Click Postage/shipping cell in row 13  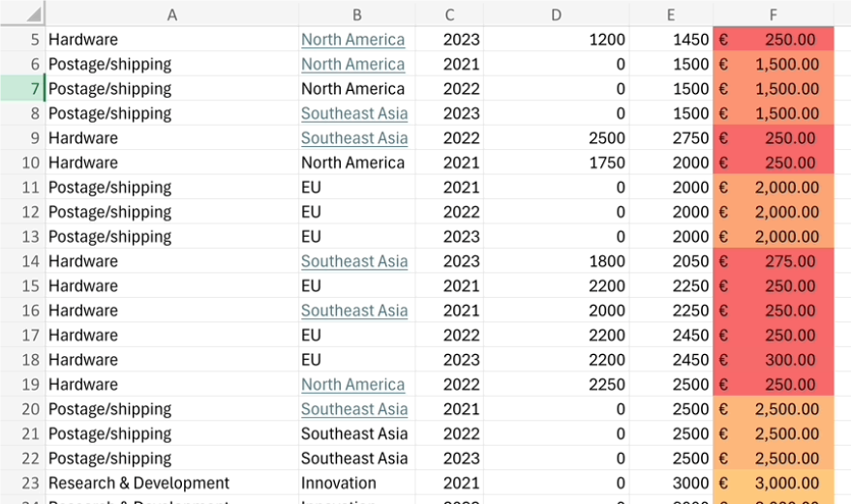pyautogui.click(x=171, y=237)
